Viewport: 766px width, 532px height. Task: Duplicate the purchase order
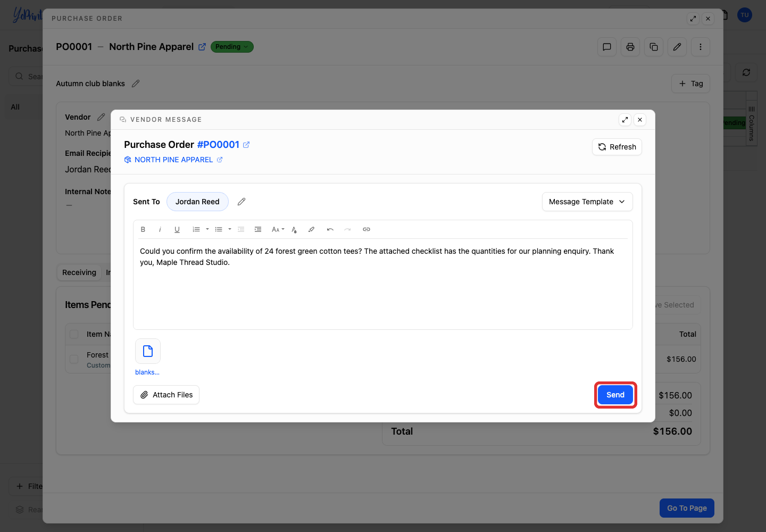pyautogui.click(x=654, y=47)
